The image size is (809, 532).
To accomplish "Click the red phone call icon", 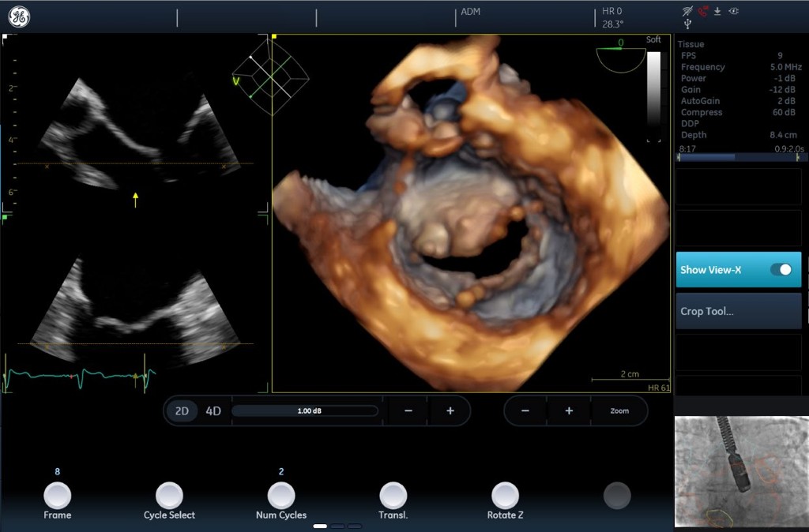I will tap(702, 11).
